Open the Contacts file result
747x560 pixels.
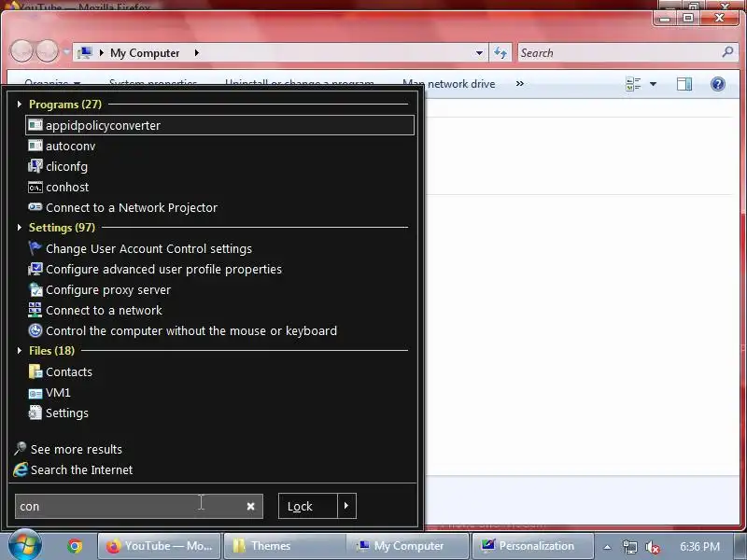pyautogui.click(x=69, y=371)
